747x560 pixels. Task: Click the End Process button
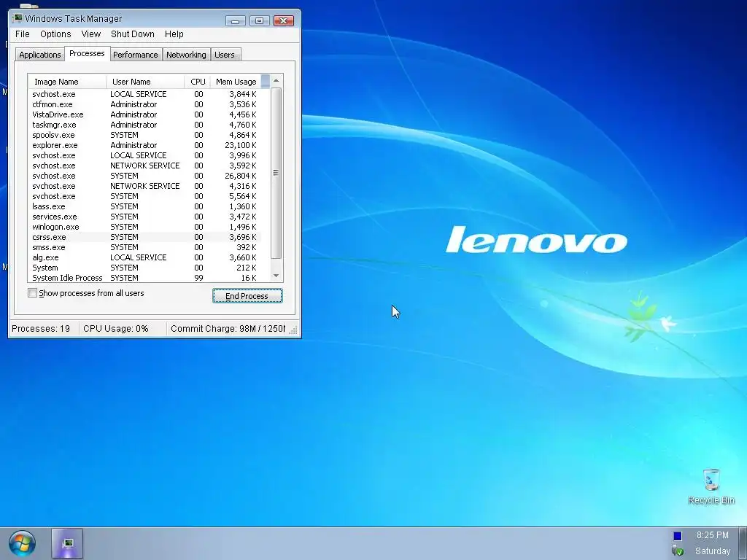[247, 296]
